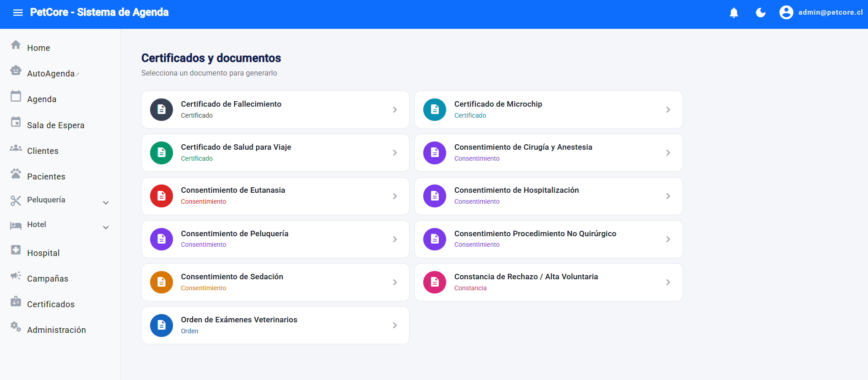Open the Pacientes section
Image resolution: width=868 pixels, height=380 pixels.
[x=46, y=177]
